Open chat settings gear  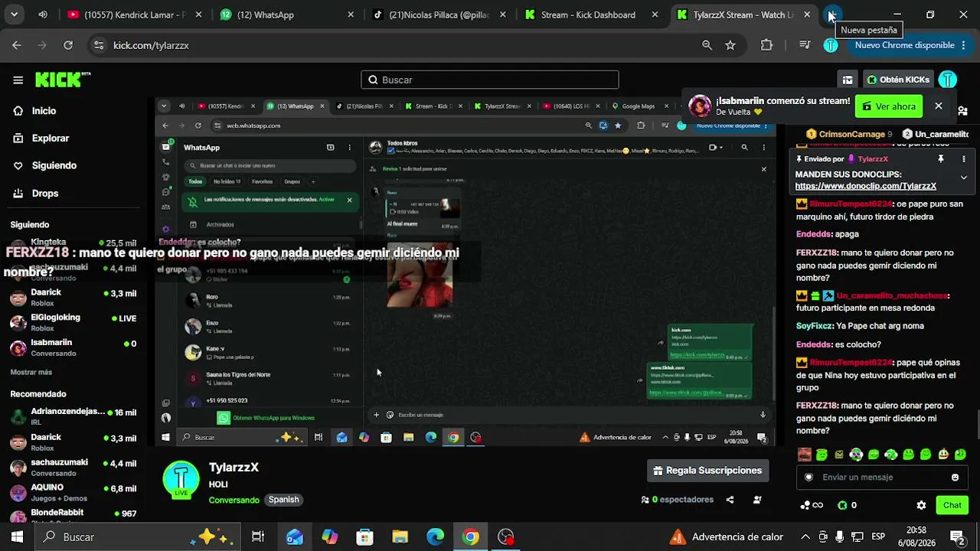tap(921, 505)
